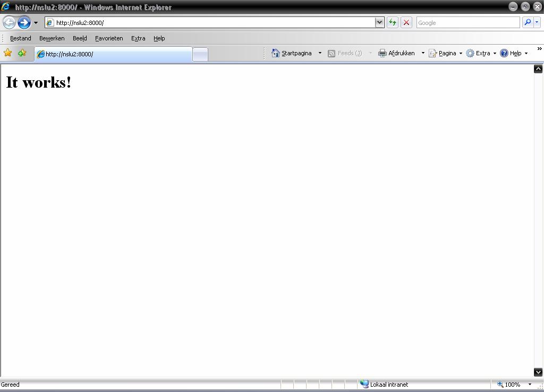This screenshot has width=544, height=392.
Task: Open Favorites Center star icon
Action: [x=7, y=53]
